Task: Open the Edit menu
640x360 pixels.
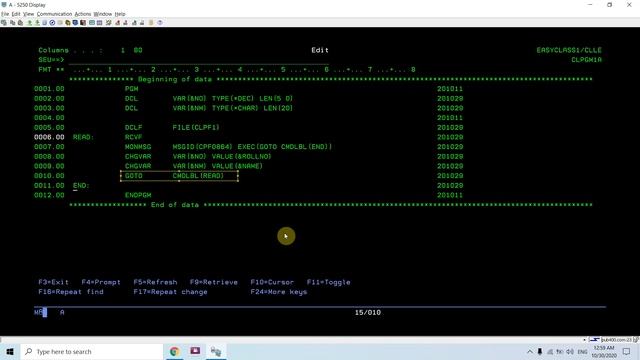Action: pyautogui.click(x=16, y=14)
